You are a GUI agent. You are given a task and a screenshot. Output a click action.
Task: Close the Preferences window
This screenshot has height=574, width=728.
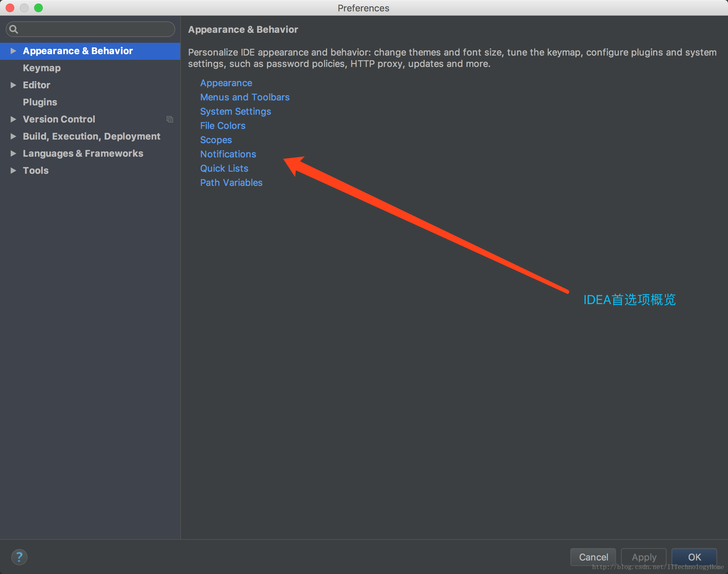[10, 8]
